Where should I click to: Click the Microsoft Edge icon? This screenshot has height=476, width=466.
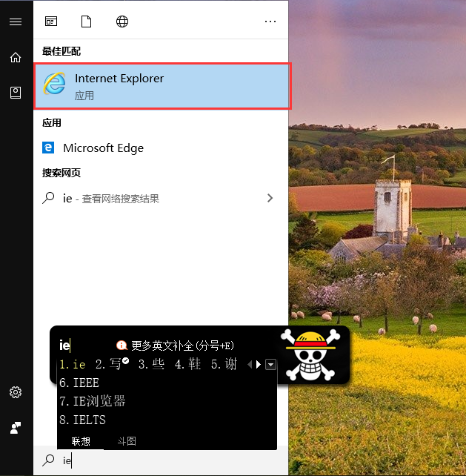48,148
